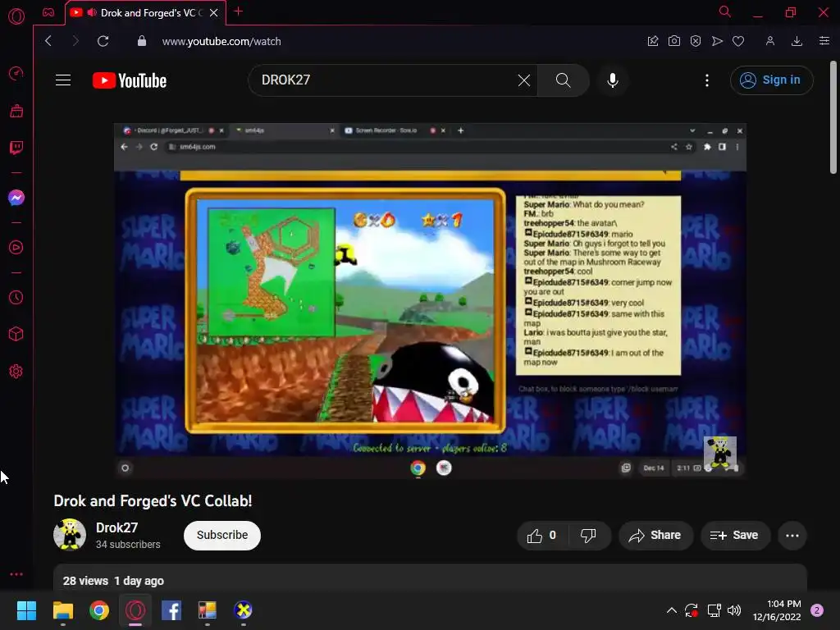Image resolution: width=840 pixels, height=630 pixels.
Task: Open the YouTube hamburger guide menu
Action: [63, 80]
